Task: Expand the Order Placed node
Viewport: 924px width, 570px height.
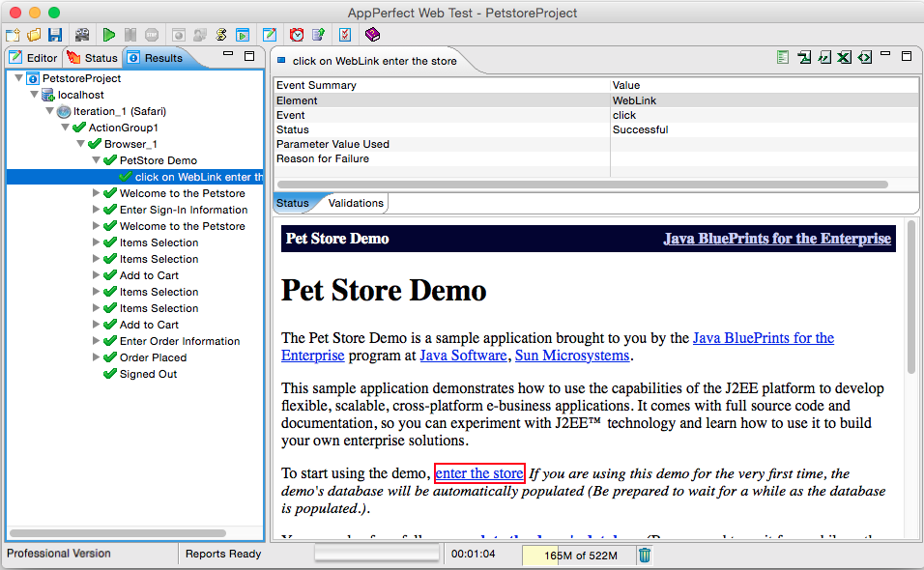Action: [96, 356]
